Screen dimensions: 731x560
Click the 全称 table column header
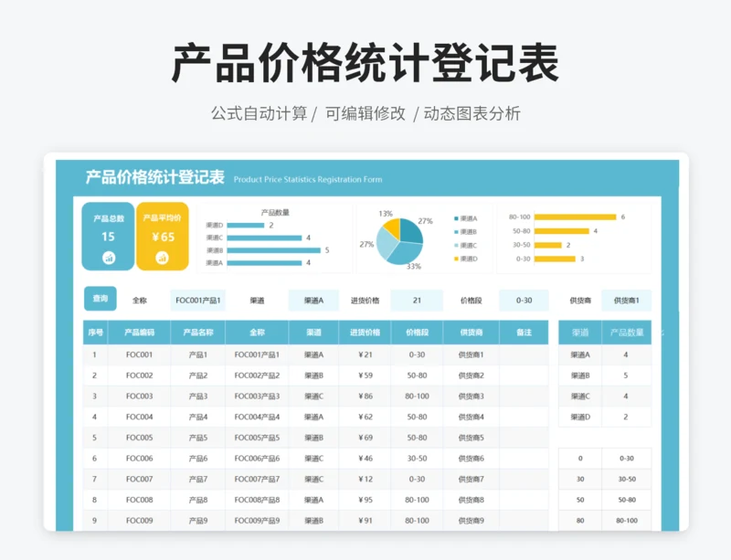(257, 333)
